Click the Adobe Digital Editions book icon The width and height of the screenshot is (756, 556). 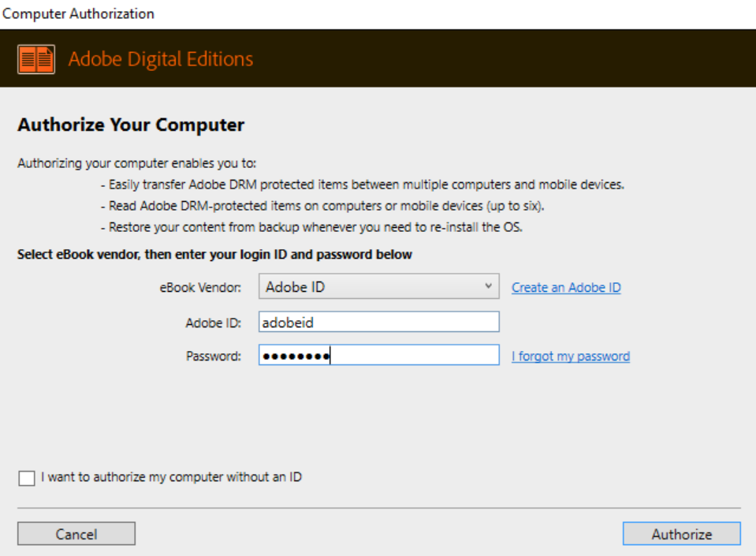(x=36, y=59)
